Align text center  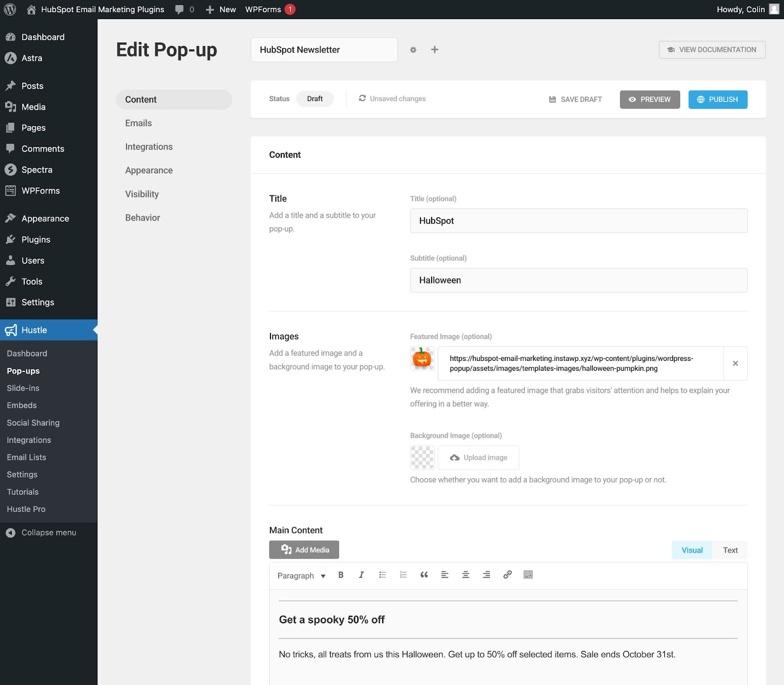(465, 575)
